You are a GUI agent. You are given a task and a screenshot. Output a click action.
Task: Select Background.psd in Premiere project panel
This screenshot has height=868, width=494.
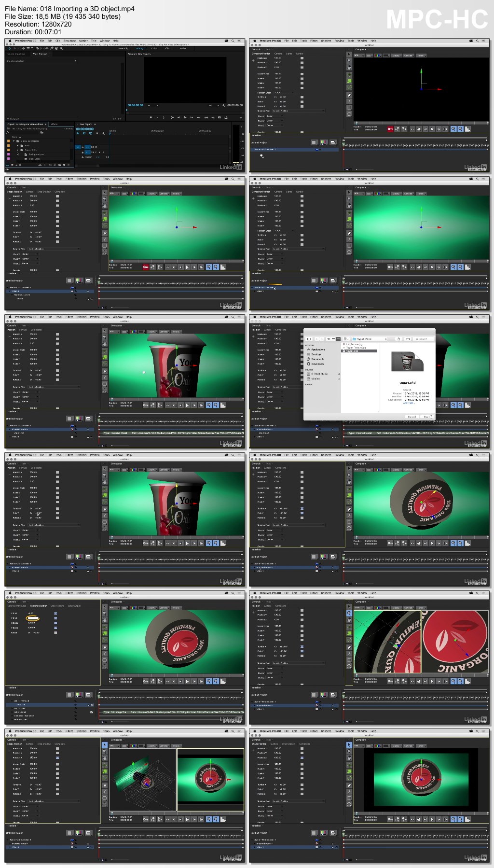[x=36, y=154]
